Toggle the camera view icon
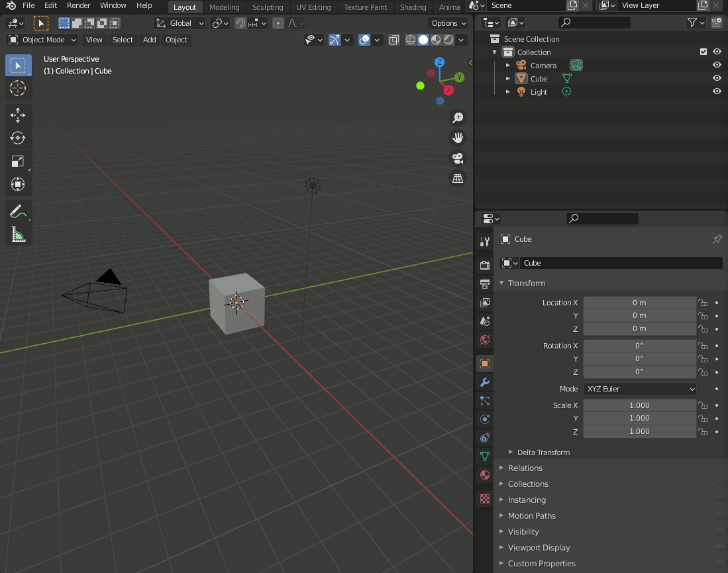This screenshot has width=728, height=573. pos(458,158)
